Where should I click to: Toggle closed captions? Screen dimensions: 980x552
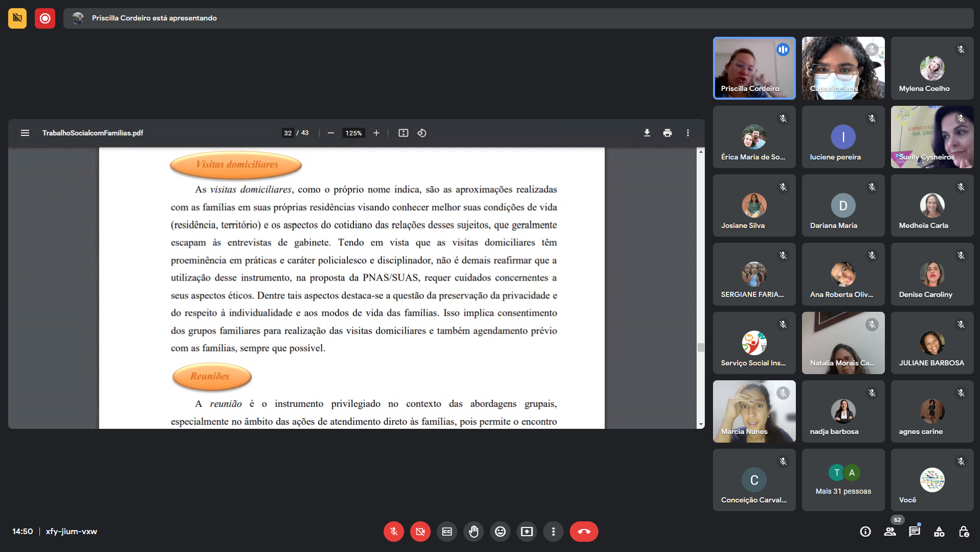(x=447, y=532)
